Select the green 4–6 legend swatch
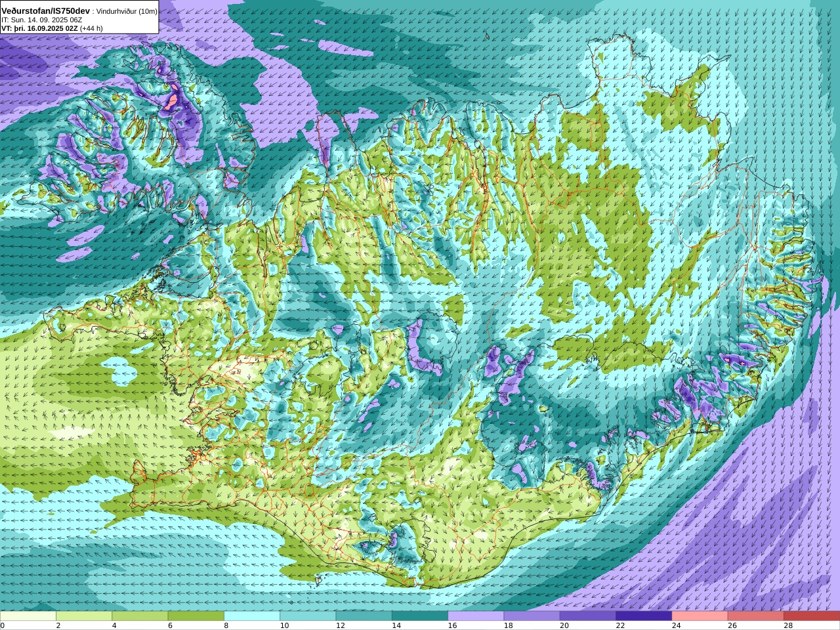The height and width of the screenshot is (630, 840). point(140,616)
